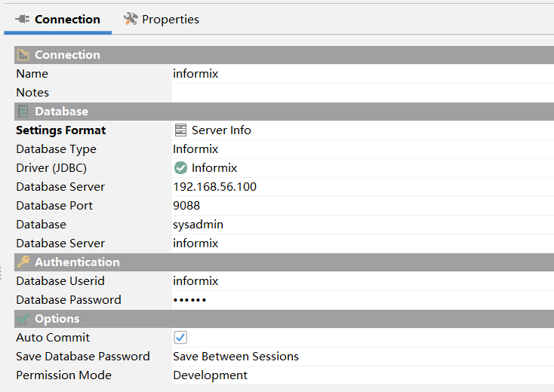Open Driver (JDBC) Informix selector
The width and height of the screenshot is (554, 392).
pyautogui.click(x=363, y=168)
